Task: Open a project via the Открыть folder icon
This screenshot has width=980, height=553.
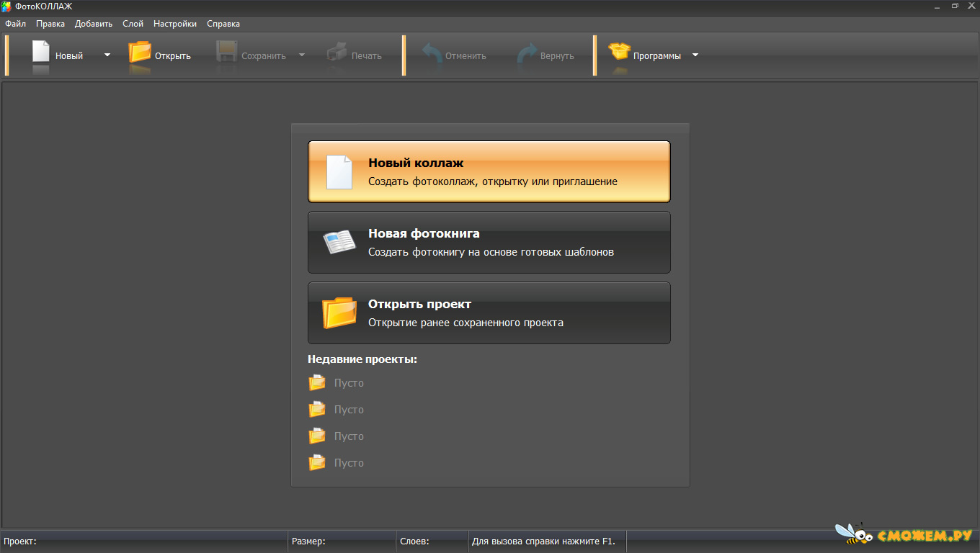Action: click(x=140, y=53)
